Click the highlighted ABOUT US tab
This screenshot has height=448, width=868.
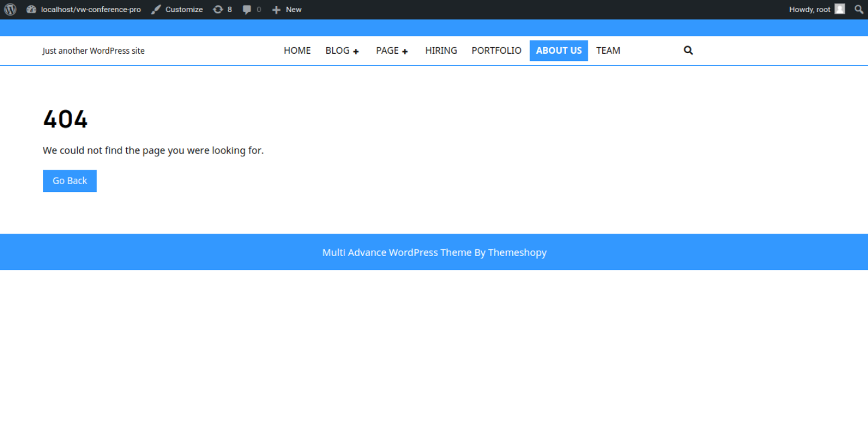[x=559, y=51]
